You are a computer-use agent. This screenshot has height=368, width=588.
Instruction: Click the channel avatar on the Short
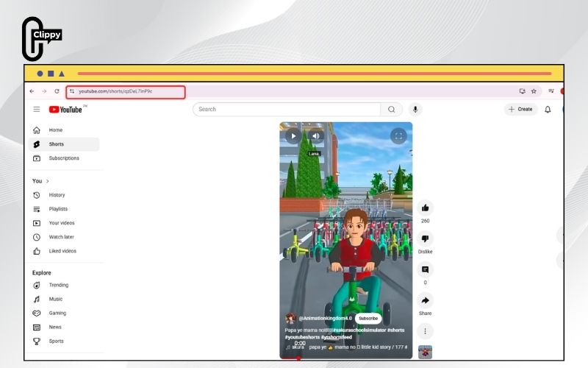[290, 319]
